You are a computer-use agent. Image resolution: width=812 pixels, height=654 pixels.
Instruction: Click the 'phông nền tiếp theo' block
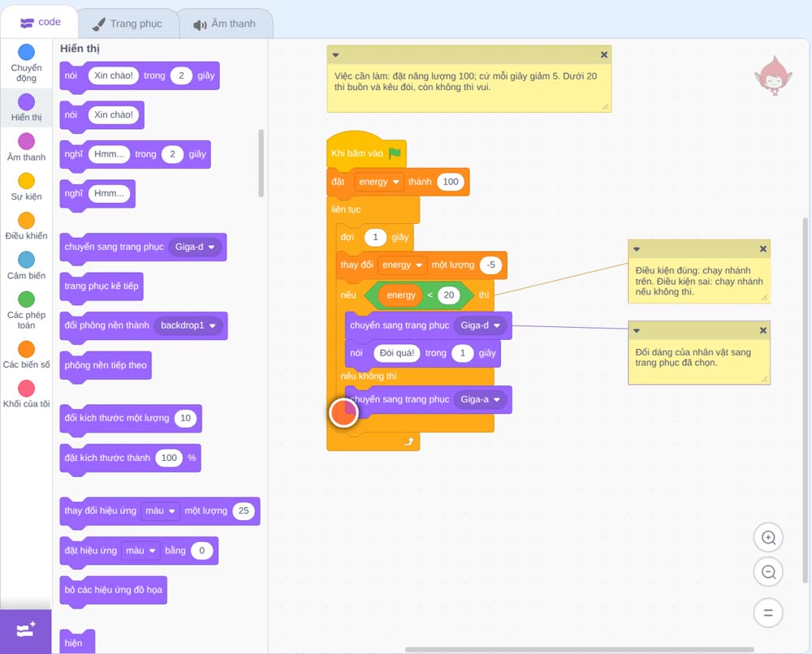[x=106, y=365]
